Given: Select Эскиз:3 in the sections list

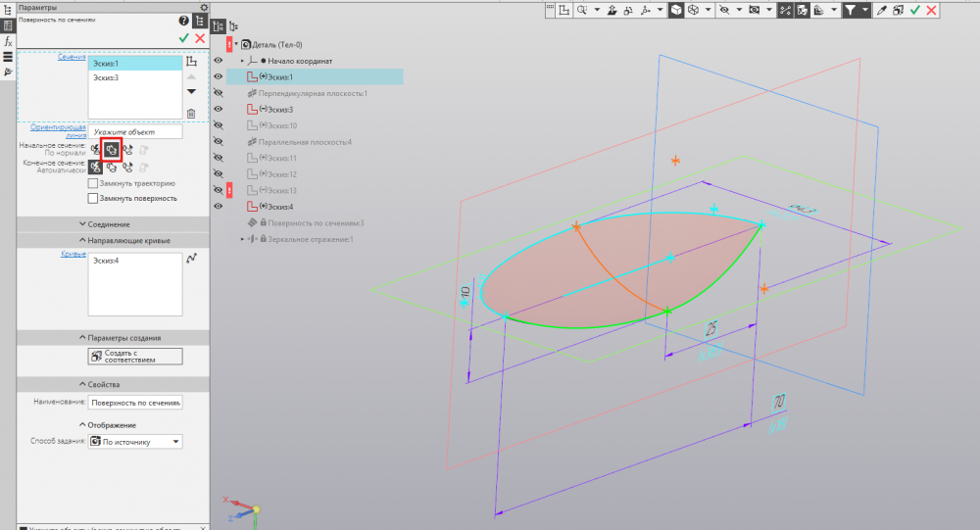Looking at the screenshot, I should click(x=106, y=77).
